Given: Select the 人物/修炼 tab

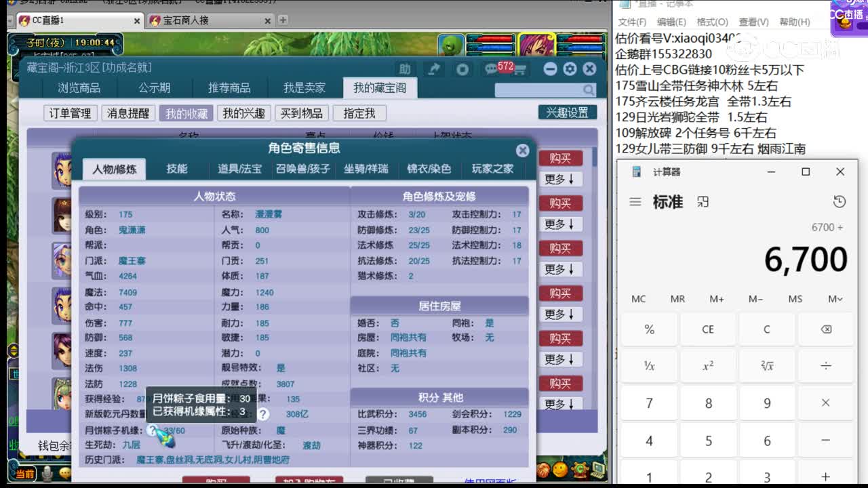Looking at the screenshot, I should click(115, 169).
